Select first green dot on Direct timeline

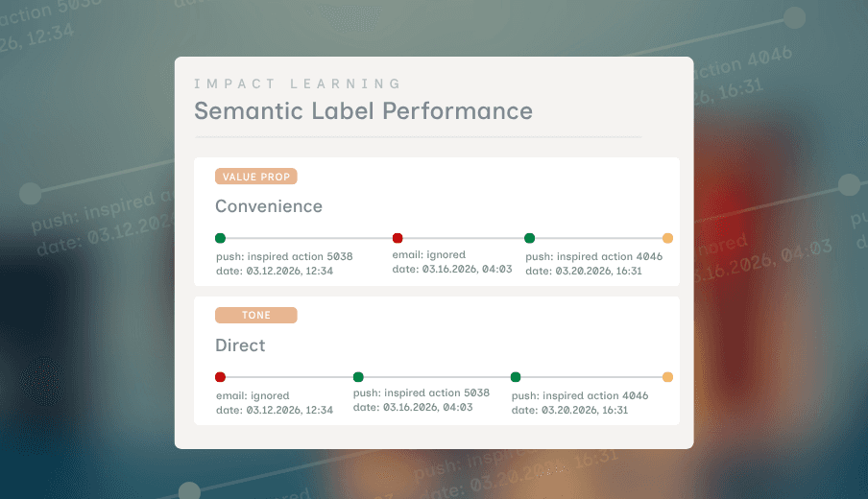(x=358, y=377)
